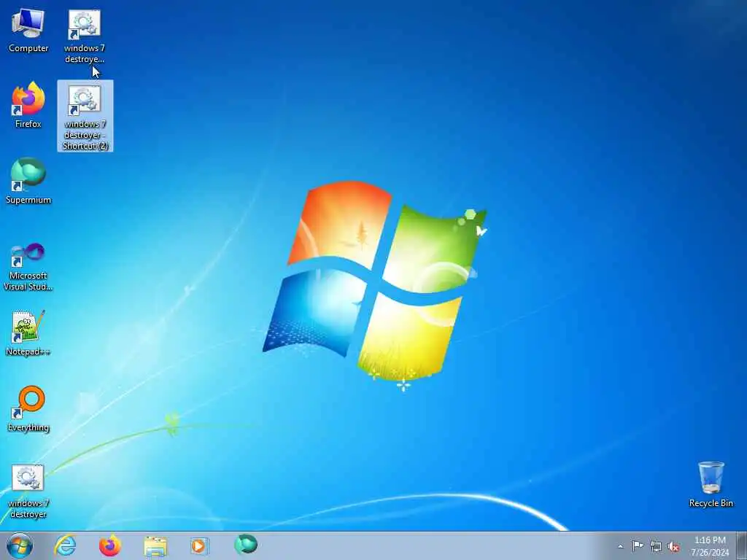
Task: Select the Notepad++ desktop shortcut
Action: point(28,332)
